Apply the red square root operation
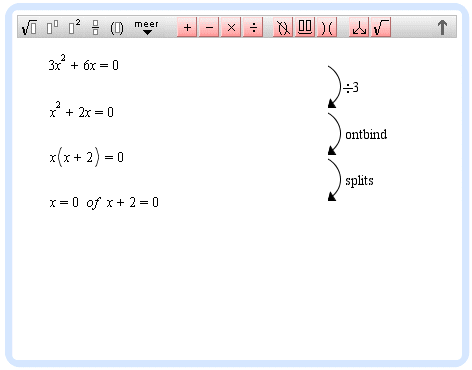Viewport: 472px width, 370px height. [x=381, y=27]
